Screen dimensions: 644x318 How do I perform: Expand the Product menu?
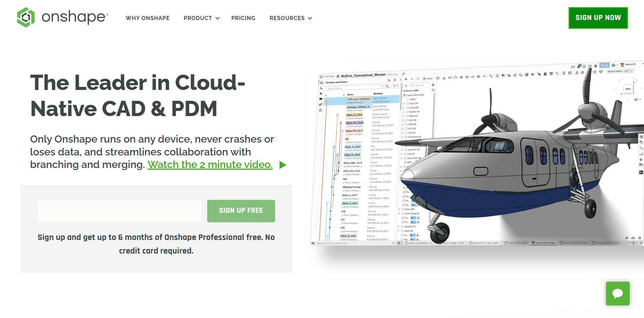tap(202, 18)
